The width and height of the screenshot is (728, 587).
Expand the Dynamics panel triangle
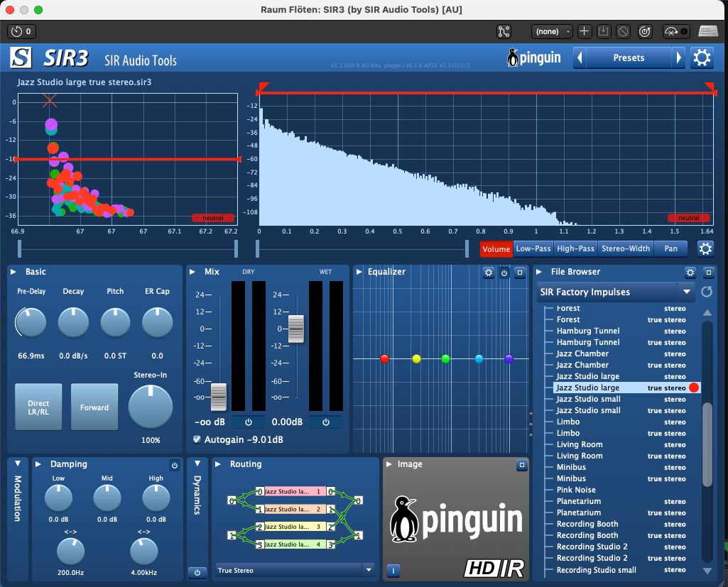pyautogui.click(x=197, y=463)
